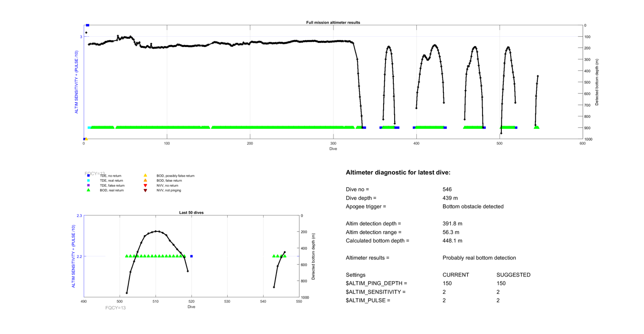Viewport: 644px width, 334px height.
Task: Click the 'BOD, possibly false return' legend label
Action: click(x=175, y=176)
